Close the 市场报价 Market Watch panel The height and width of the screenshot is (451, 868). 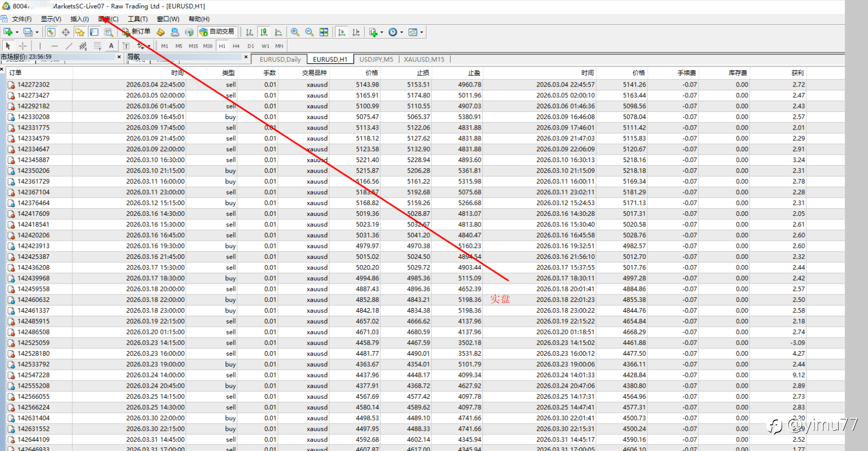click(x=119, y=57)
